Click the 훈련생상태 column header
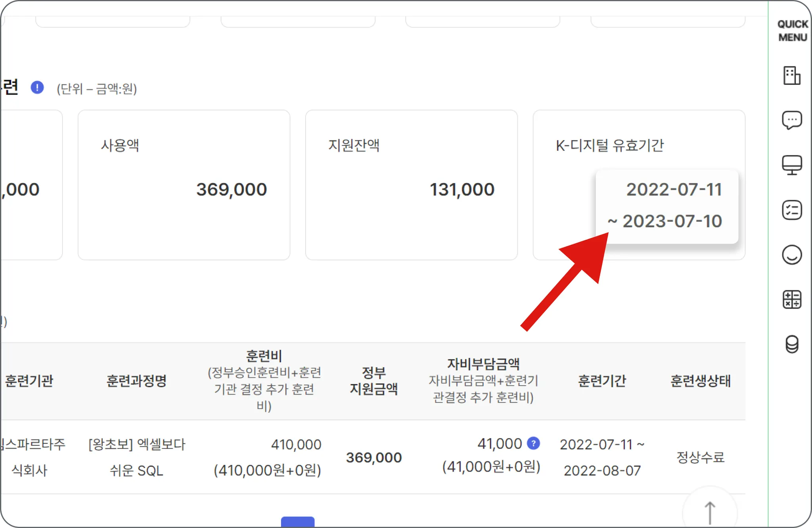Screen dimensions: 812x528 pos(700,381)
